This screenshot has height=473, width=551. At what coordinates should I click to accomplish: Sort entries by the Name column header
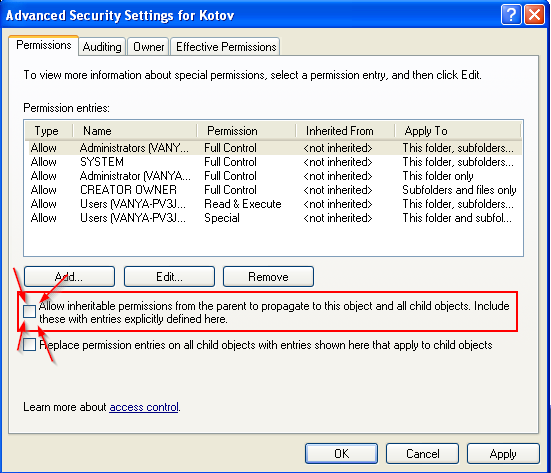click(x=135, y=131)
